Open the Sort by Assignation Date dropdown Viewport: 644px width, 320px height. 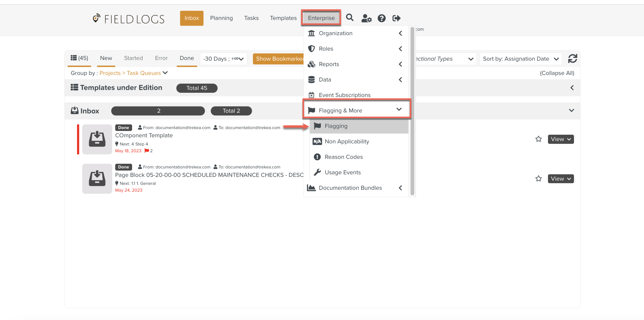tap(521, 59)
